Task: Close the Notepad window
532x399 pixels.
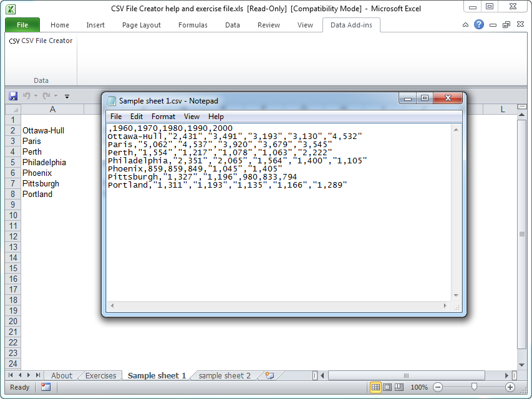Action: (448, 99)
